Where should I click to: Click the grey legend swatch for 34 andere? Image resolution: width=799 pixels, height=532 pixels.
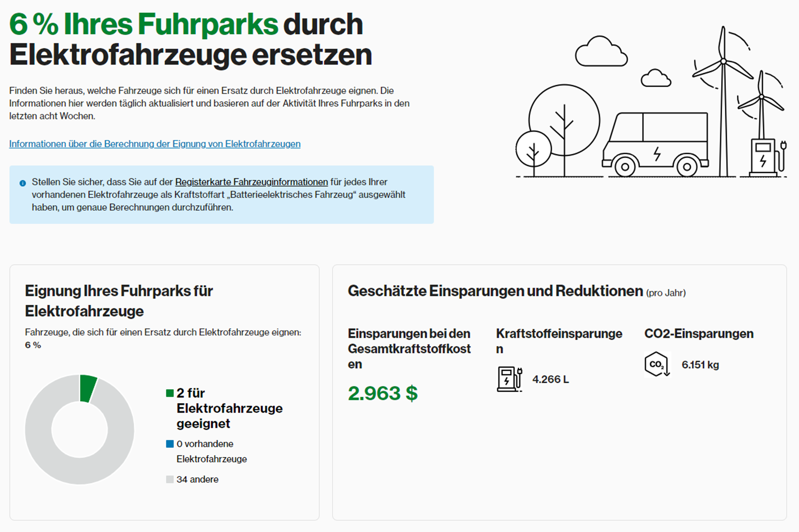coord(170,479)
